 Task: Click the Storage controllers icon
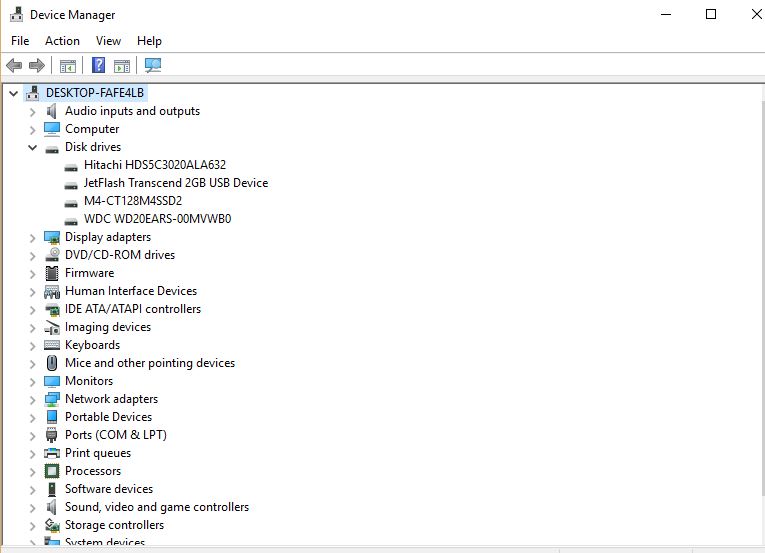click(x=52, y=525)
